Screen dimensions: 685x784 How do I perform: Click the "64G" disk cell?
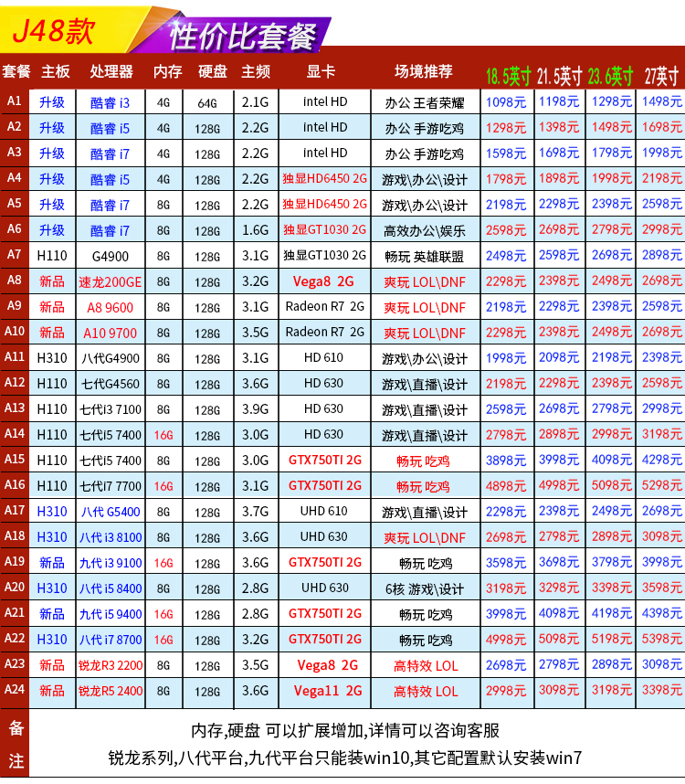[207, 103]
